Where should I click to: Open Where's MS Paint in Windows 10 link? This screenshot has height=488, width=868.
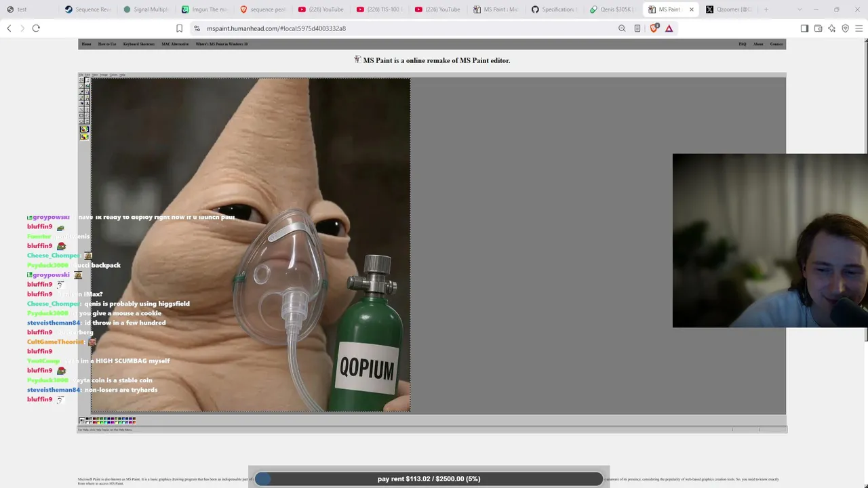222,44
